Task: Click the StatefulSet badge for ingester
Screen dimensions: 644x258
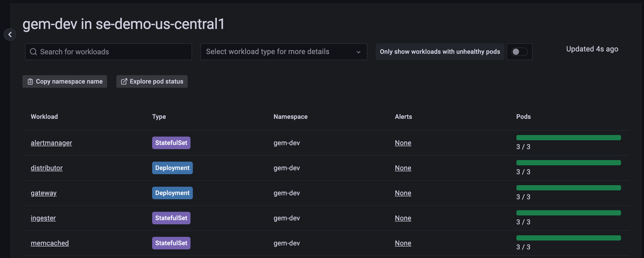Action: 171,218
